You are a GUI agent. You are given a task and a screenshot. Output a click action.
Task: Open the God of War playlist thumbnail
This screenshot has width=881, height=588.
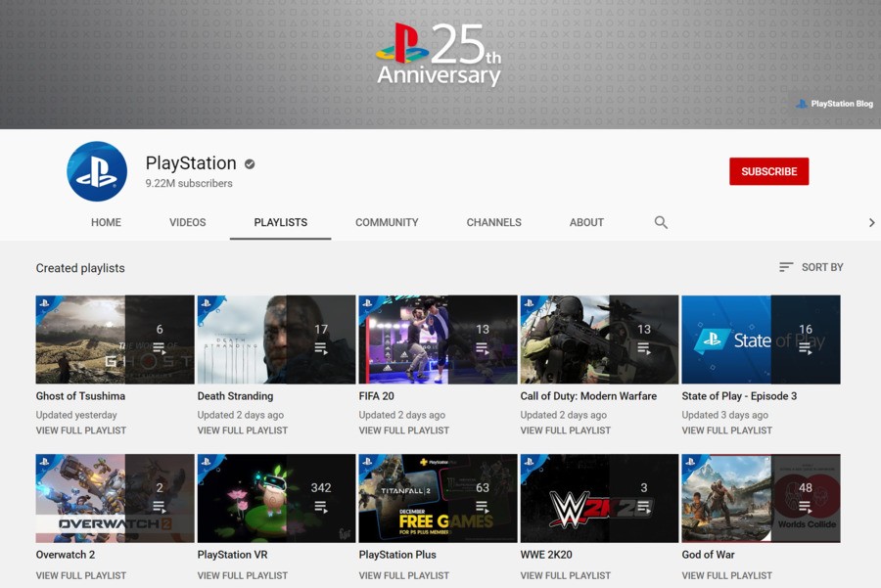761,498
